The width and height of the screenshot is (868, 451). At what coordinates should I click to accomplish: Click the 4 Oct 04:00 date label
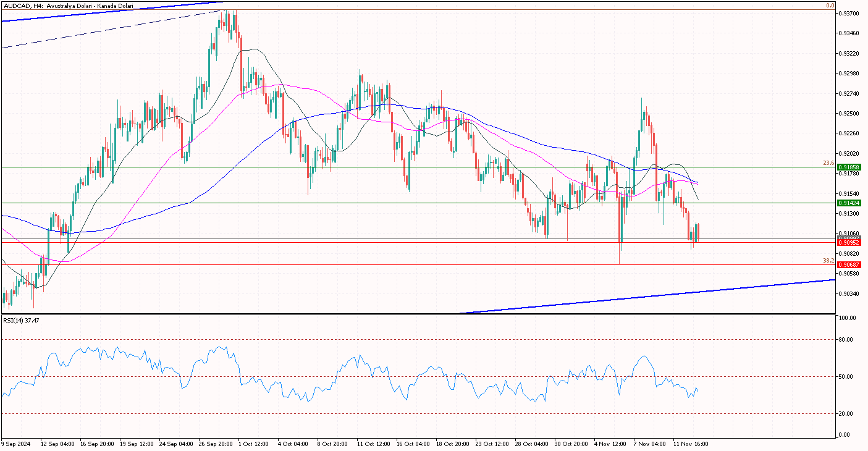click(293, 444)
